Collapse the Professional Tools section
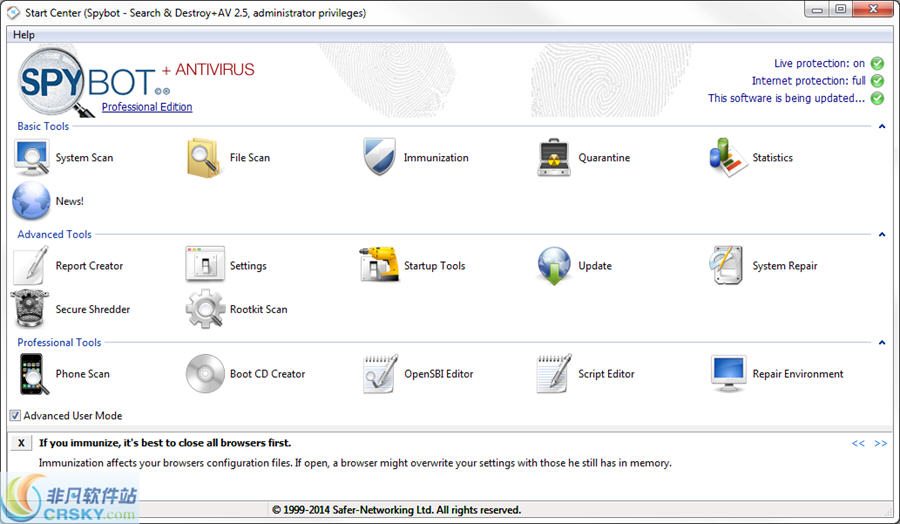 click(882, 343)
